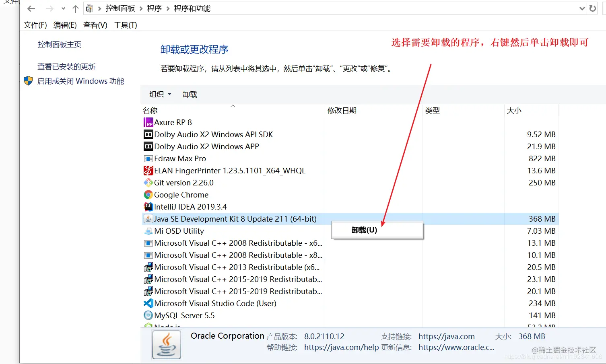Click the 234 MB size cell

tap(542, 303)
